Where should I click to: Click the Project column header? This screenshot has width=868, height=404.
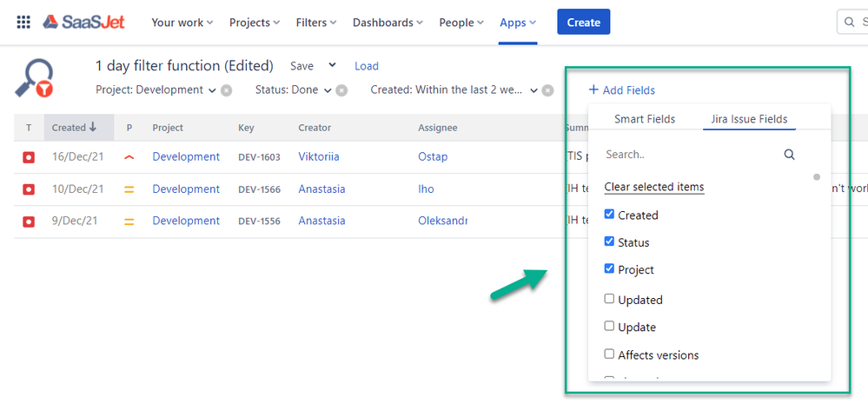tap(168, 128)
